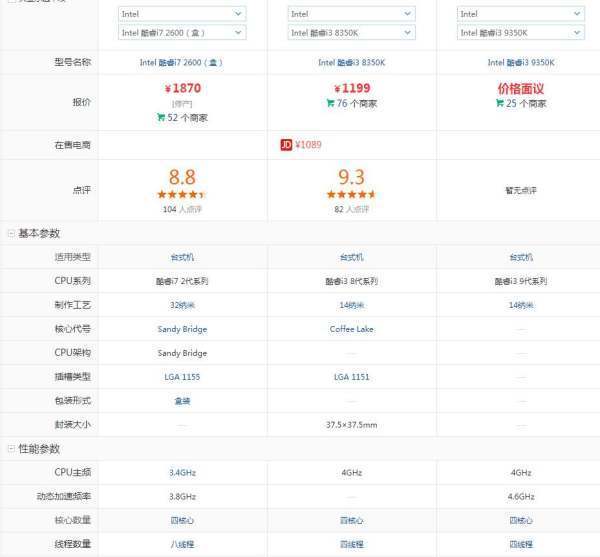Open Intel 酷睿i3 9350K model name link
Viewport: 600px width, 557px height.
pyautogui.click(x=521, y=62)
